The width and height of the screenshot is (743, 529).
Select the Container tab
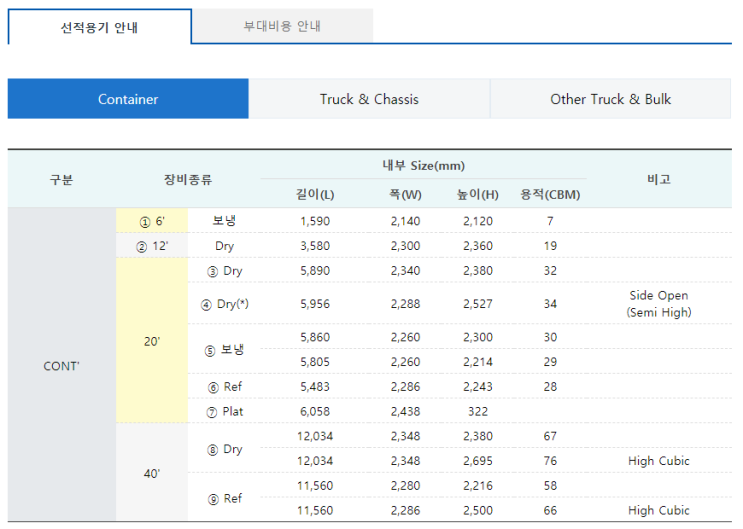[x=128, y=99]
